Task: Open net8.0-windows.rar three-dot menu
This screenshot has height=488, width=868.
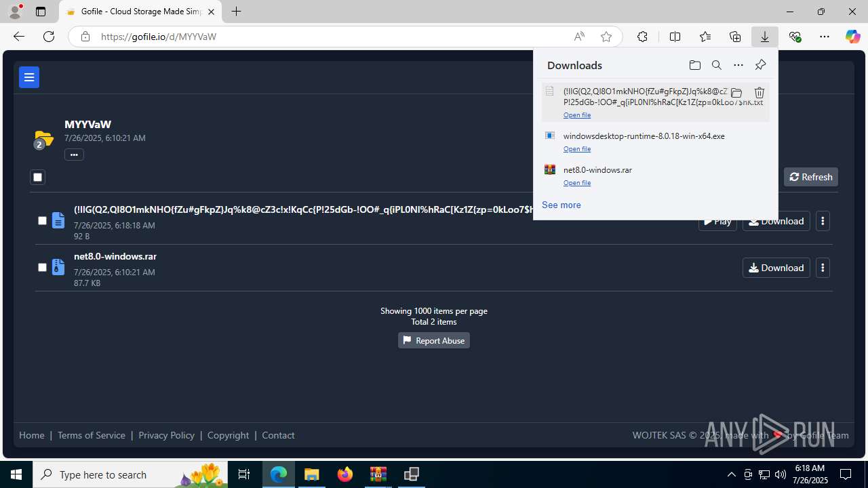Action: tap(823, 268)
